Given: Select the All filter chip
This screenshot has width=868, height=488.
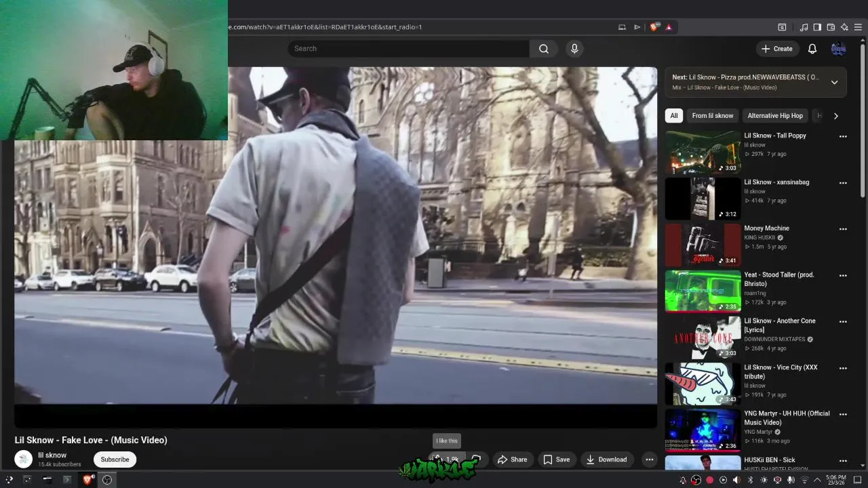Looking at the screenshot, I should tap(673, 116).
